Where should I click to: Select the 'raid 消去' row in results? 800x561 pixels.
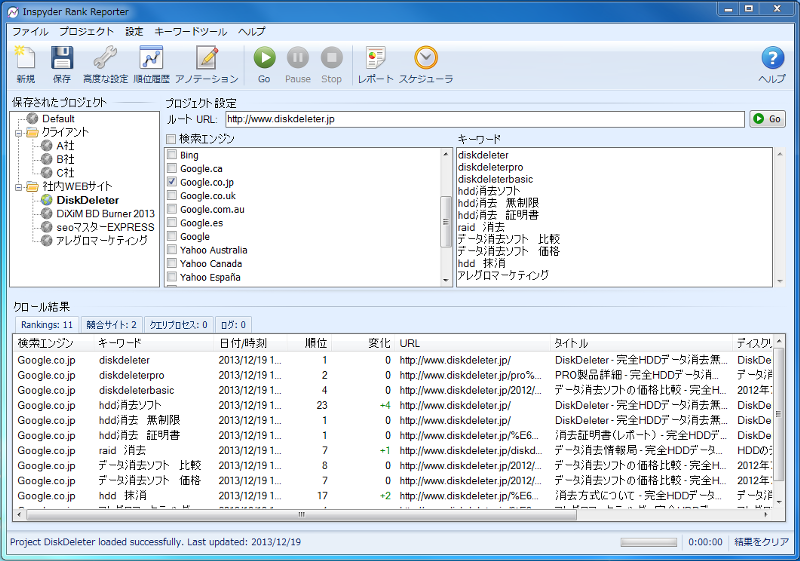392,450
